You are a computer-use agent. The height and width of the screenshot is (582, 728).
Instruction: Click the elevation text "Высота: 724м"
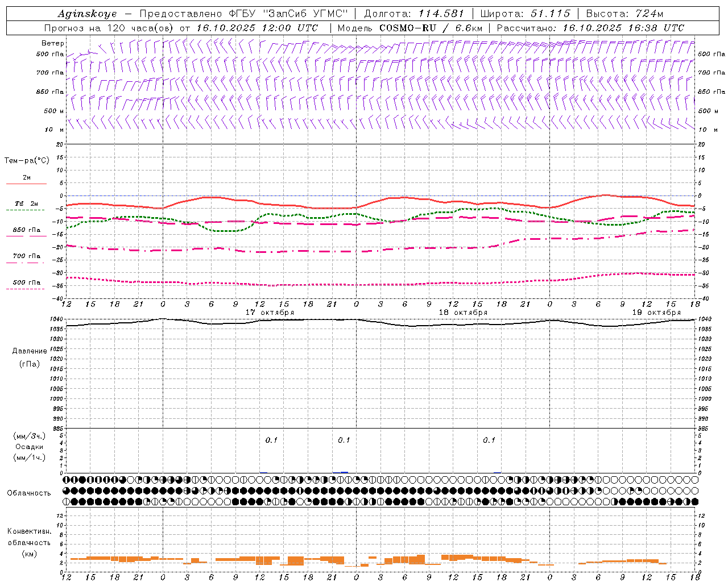coord(624,14)
